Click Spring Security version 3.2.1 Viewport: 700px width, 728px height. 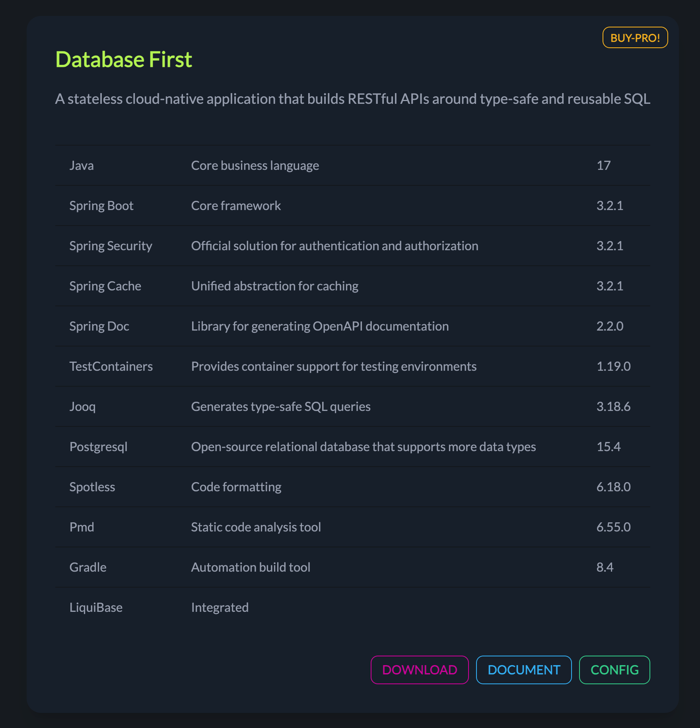point(610,246)
